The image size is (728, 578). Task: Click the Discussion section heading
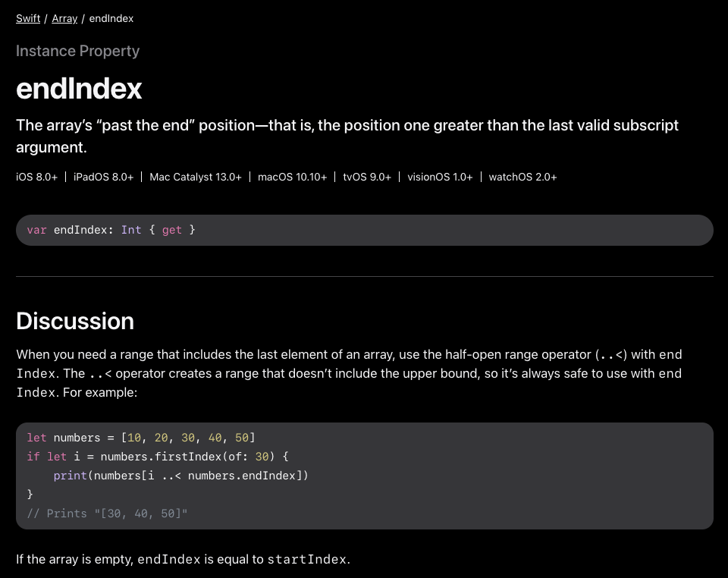coord(75,321)
